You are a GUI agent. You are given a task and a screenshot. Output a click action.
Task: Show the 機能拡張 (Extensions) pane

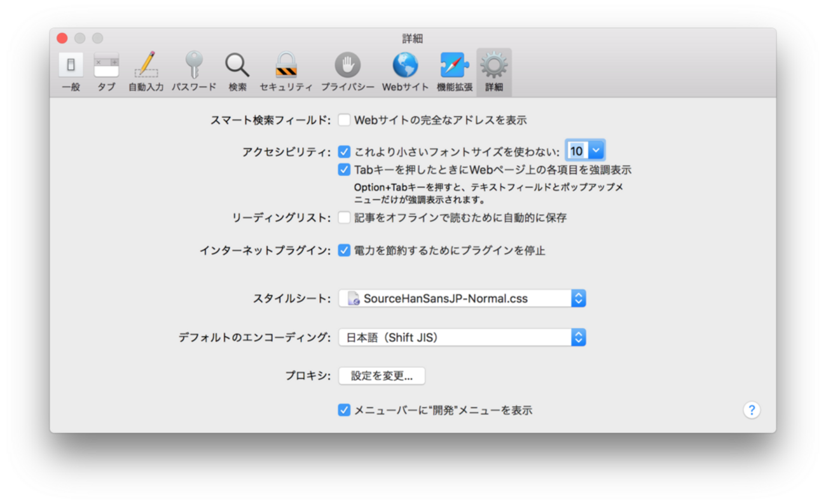pos(455,72)
